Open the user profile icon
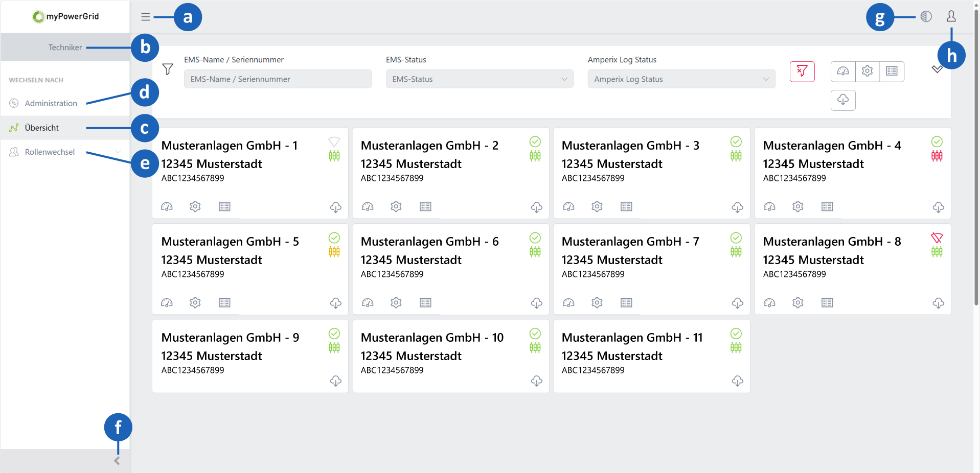This screenshot has height=473, width=980. (x=951, y=16)
